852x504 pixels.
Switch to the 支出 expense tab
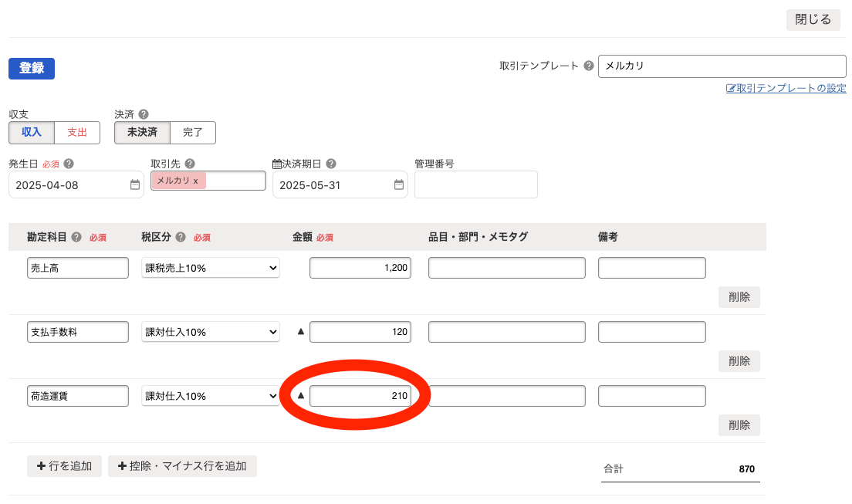(x=77, y=132)
